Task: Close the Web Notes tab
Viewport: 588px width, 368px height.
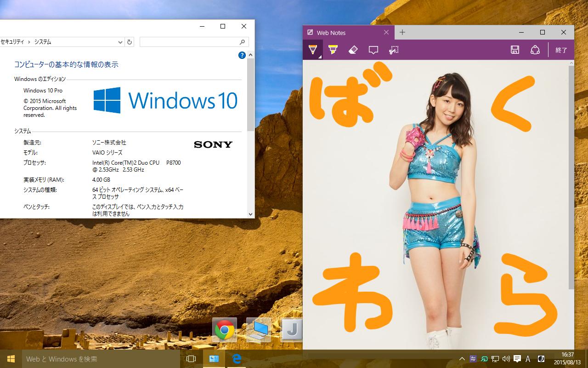Action: click(x=386, y=32)
